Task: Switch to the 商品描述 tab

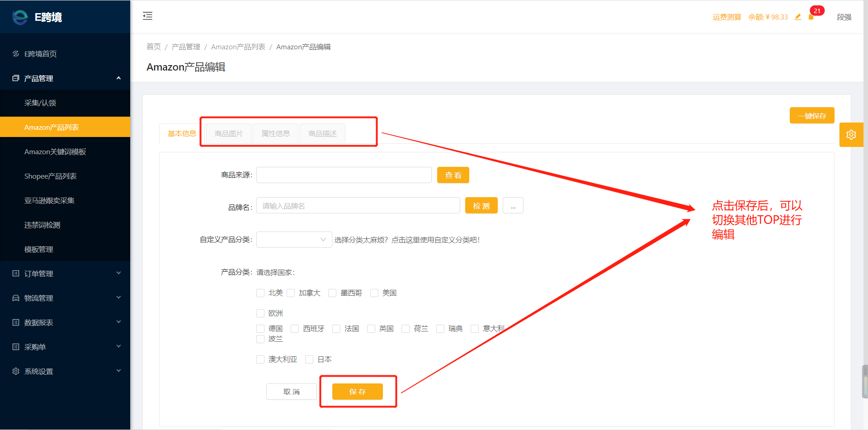Action: click(322, 134)
